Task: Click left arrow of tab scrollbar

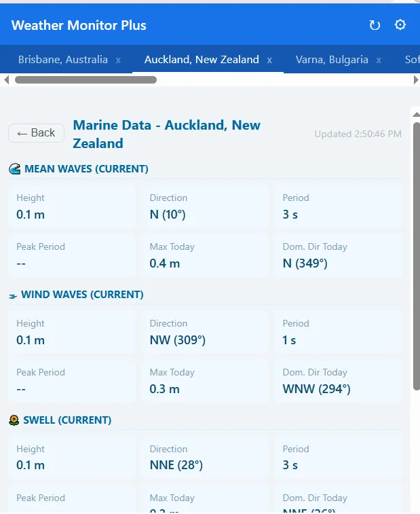Action: pos(6,79)
